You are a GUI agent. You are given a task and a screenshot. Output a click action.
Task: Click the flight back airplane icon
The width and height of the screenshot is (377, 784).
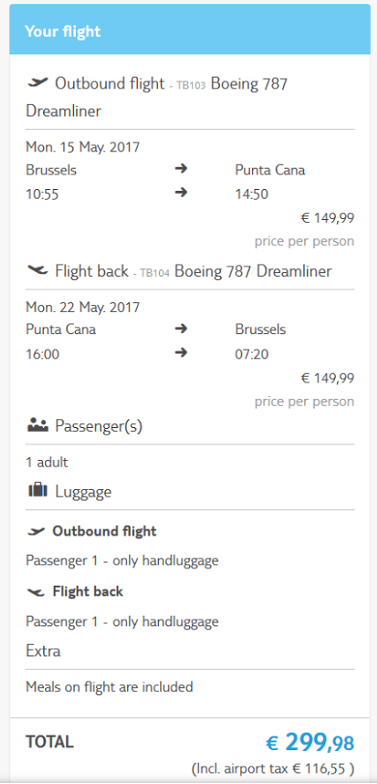[x=38, y=270]
